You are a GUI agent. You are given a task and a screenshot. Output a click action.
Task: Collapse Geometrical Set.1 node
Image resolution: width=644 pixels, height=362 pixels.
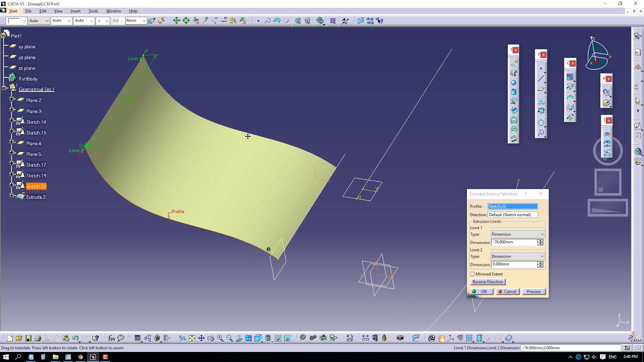[x=4, y=89]
